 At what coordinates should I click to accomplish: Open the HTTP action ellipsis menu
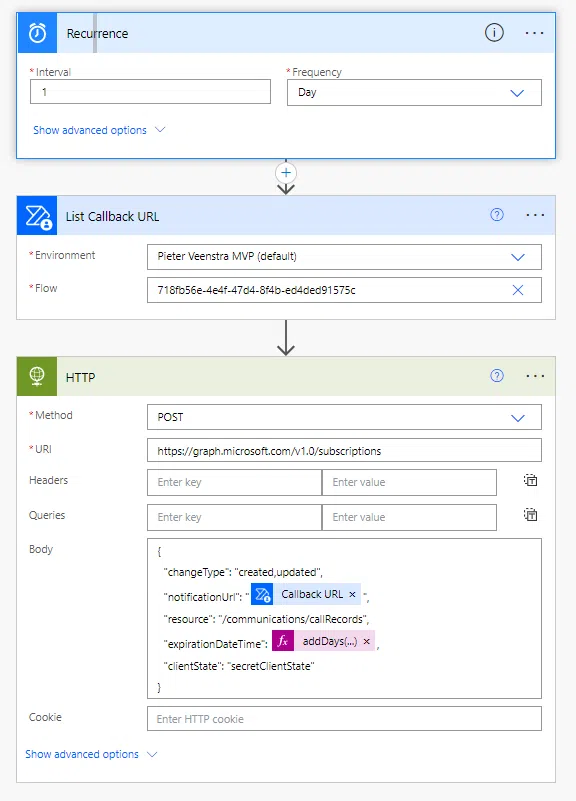coord(535,376)
